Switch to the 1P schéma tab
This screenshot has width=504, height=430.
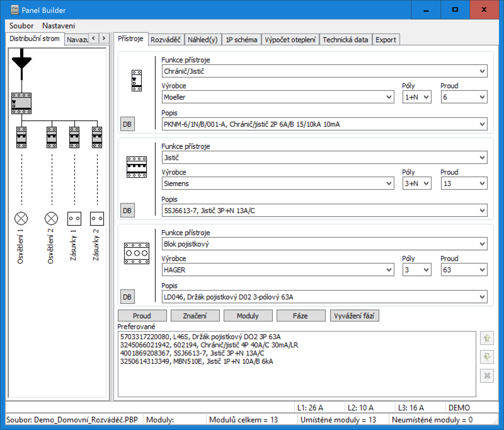pyautogui.click(x=241, y=40)
